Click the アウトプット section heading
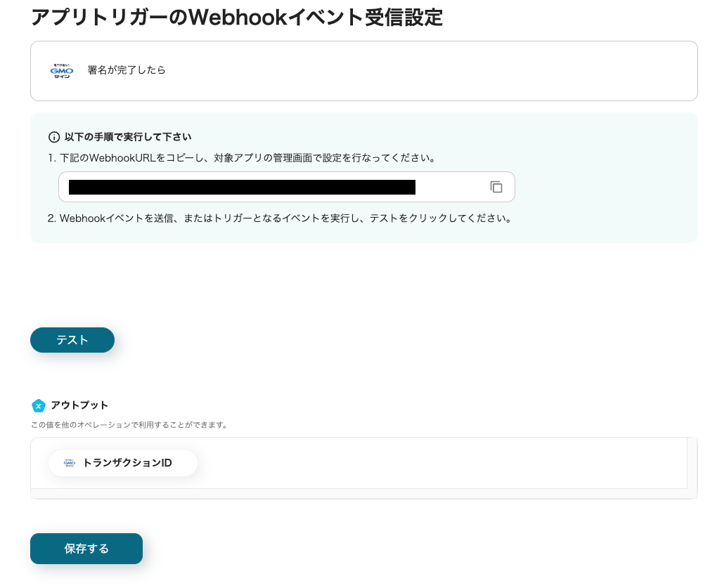 [80, 405]
